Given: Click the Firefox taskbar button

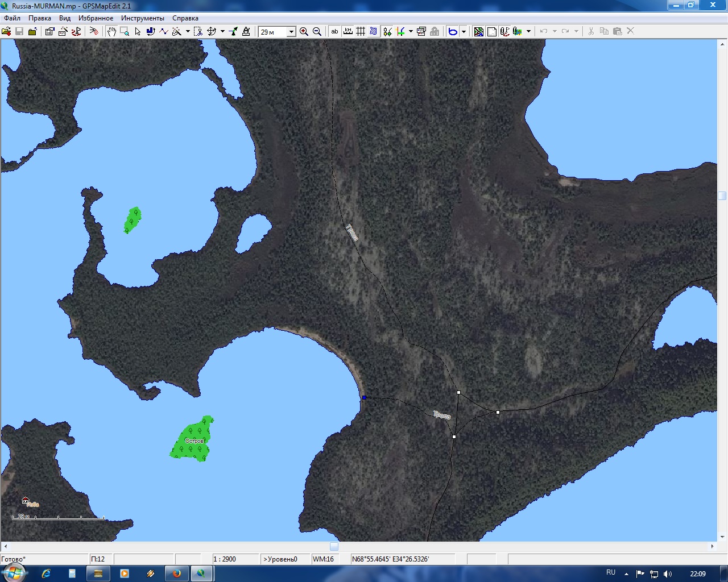Looking at the screenshot, I should pyautogui.click(x=176, y=573).
